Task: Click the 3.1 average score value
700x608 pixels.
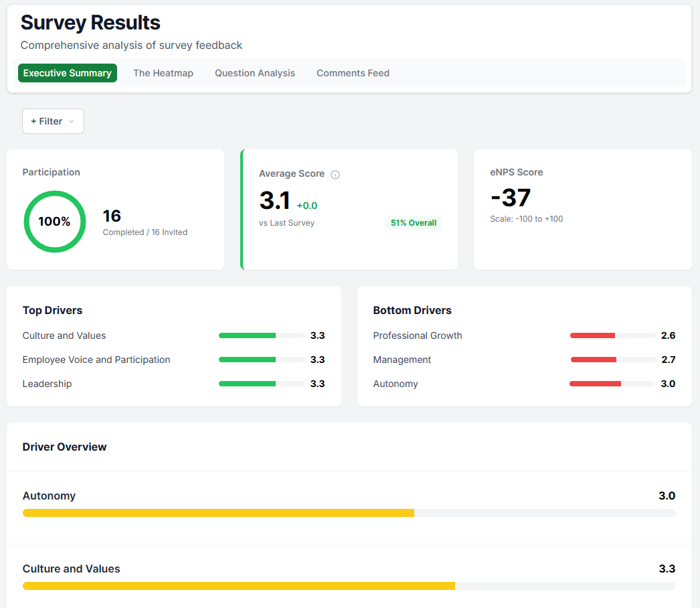Action: click(x=274, y=200)
